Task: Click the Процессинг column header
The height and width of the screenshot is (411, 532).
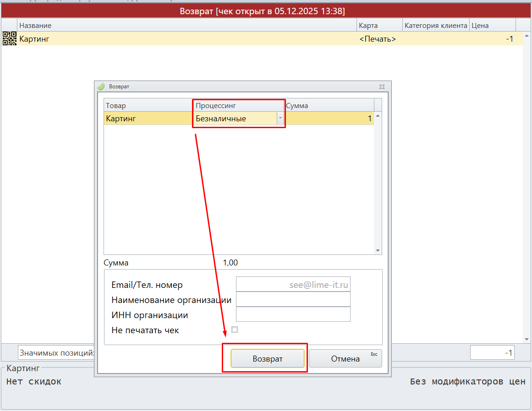Action: click(238, 106)
